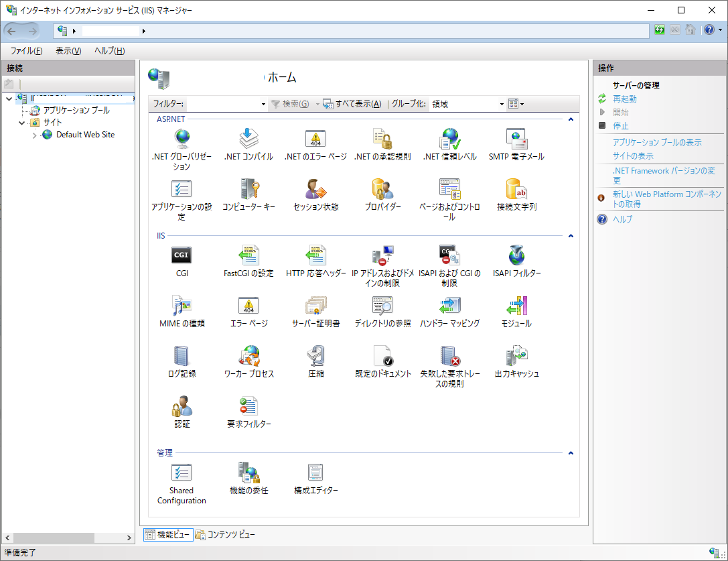Collapse the server node in connections tree
The image size is (728, 561).
9,99
